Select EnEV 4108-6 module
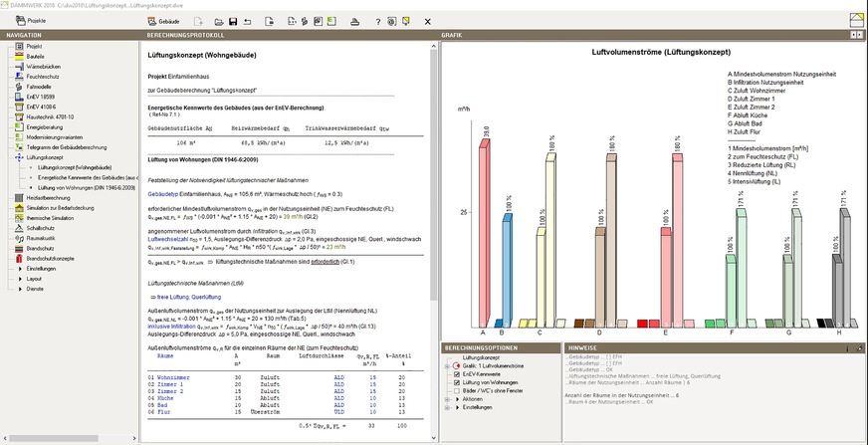Screen dimensions: 868x445 click(38, 107)
